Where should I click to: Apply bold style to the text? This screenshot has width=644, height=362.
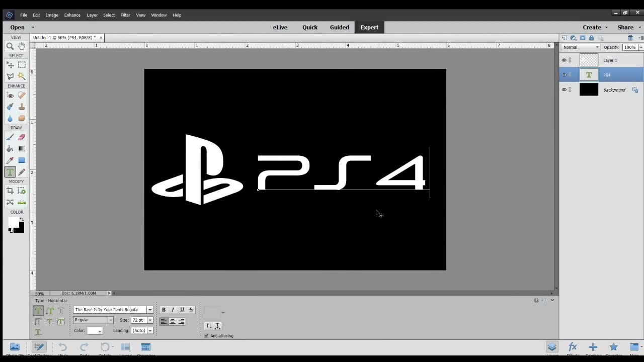[164, 310]
